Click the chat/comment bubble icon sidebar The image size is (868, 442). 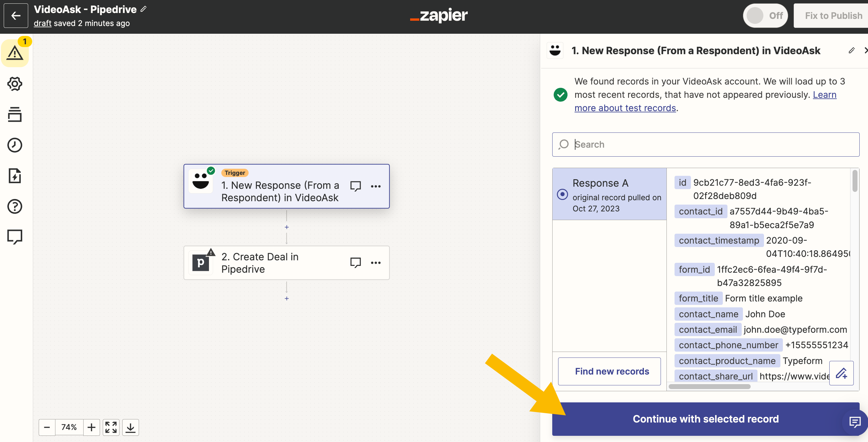(15, 236)
